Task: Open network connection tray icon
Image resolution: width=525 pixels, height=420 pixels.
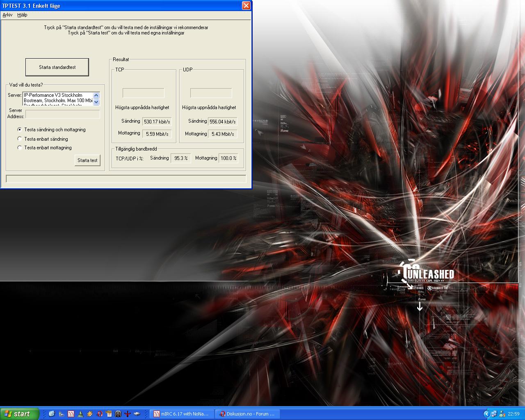Action: tap(494, 414)
